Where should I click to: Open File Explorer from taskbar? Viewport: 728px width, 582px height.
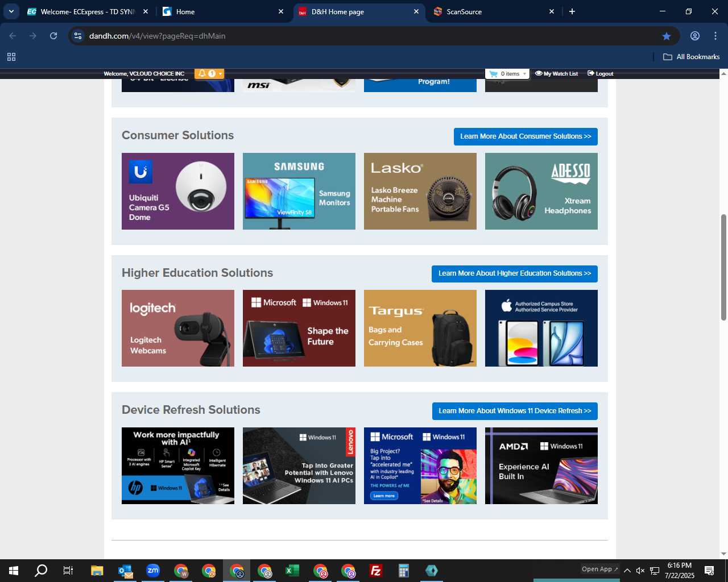pos(97,571)
